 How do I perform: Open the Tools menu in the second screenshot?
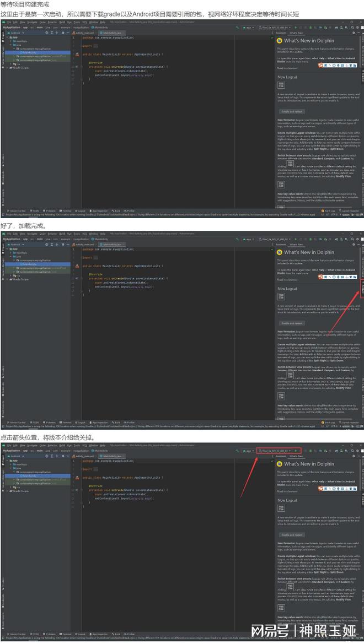coord(77,234)
